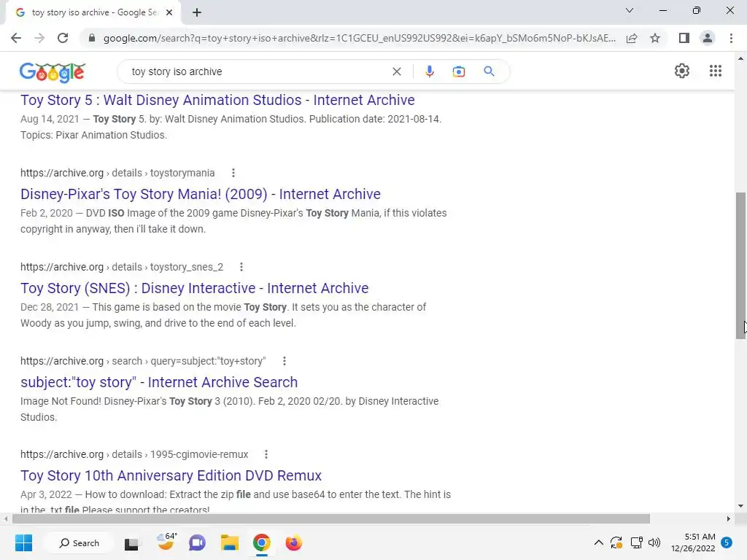747x560 pixels.
Task: Open the Google apps grid
Action: (x=715, y=71)
